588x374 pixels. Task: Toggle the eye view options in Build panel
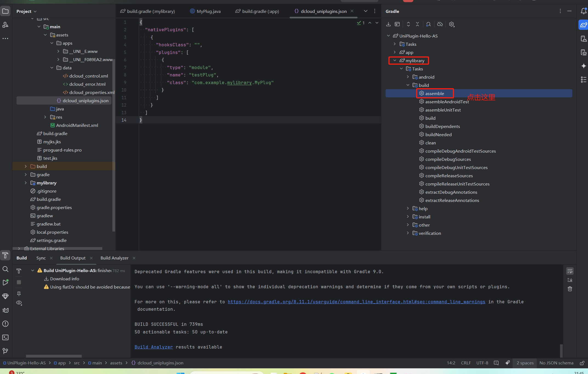coord(19,303)
